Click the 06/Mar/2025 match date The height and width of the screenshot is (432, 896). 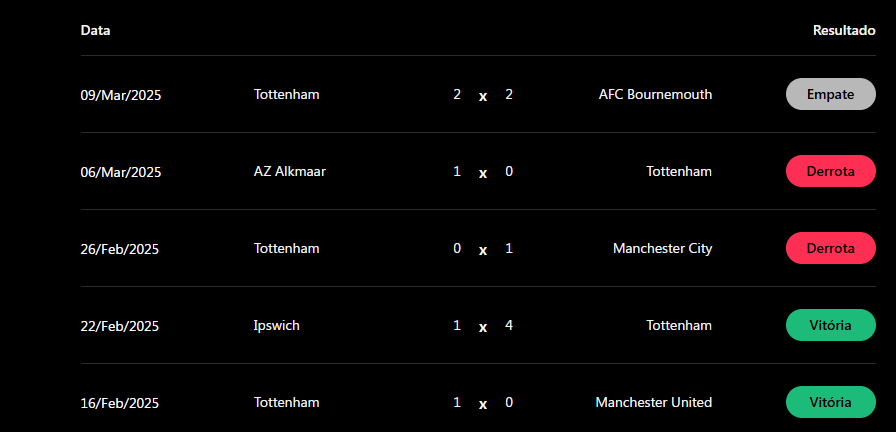tap(121, 172)
